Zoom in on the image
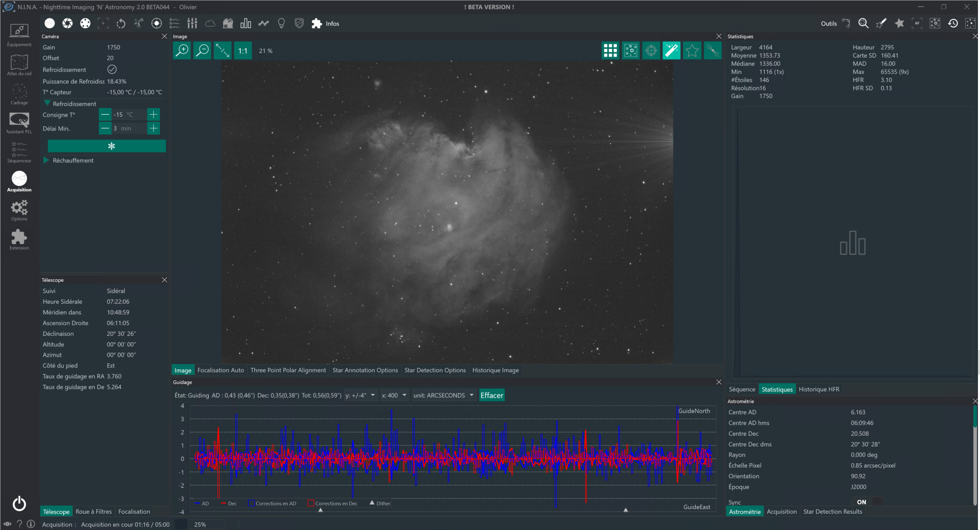Screen dimensions: 980x530 pos(182,50)
